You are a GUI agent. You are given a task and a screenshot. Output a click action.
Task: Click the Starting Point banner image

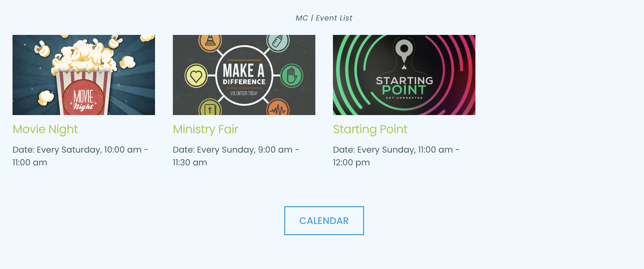point(404,75)
